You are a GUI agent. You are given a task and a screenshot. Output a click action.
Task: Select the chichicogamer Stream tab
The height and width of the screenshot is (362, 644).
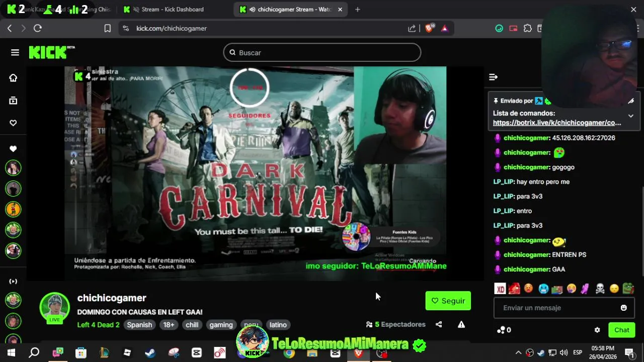pos(291,10)
